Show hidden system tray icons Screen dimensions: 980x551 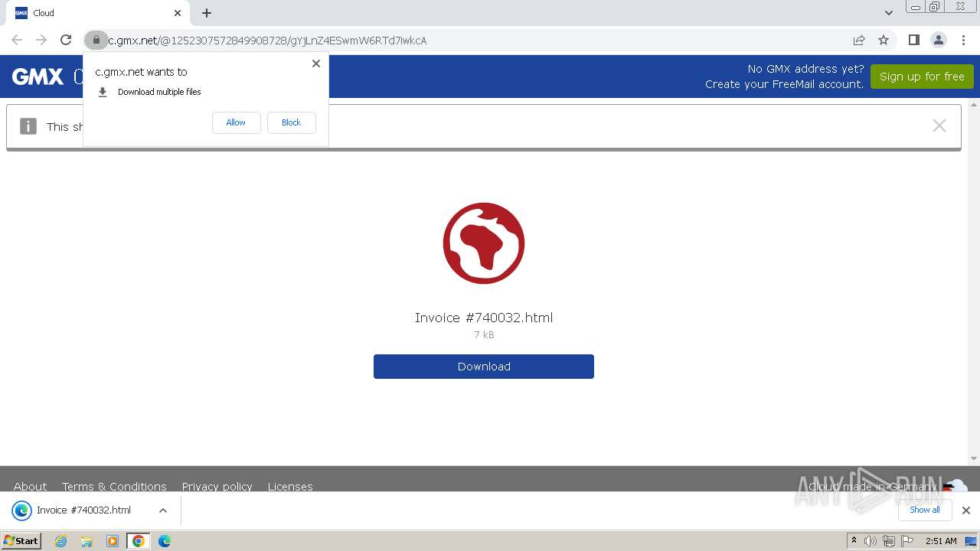854,541
